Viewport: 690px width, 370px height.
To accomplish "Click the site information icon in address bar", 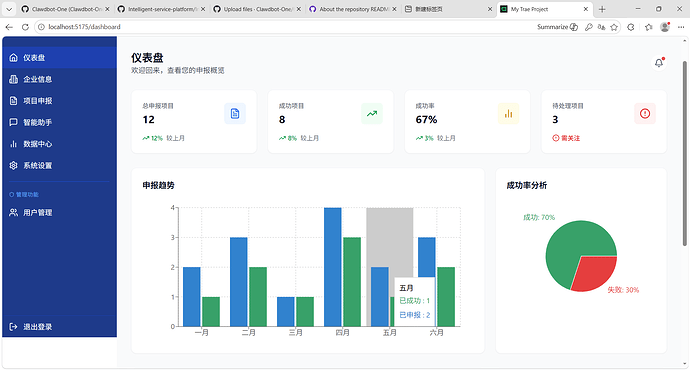I will pyautogui.click(x=41, y=27).
